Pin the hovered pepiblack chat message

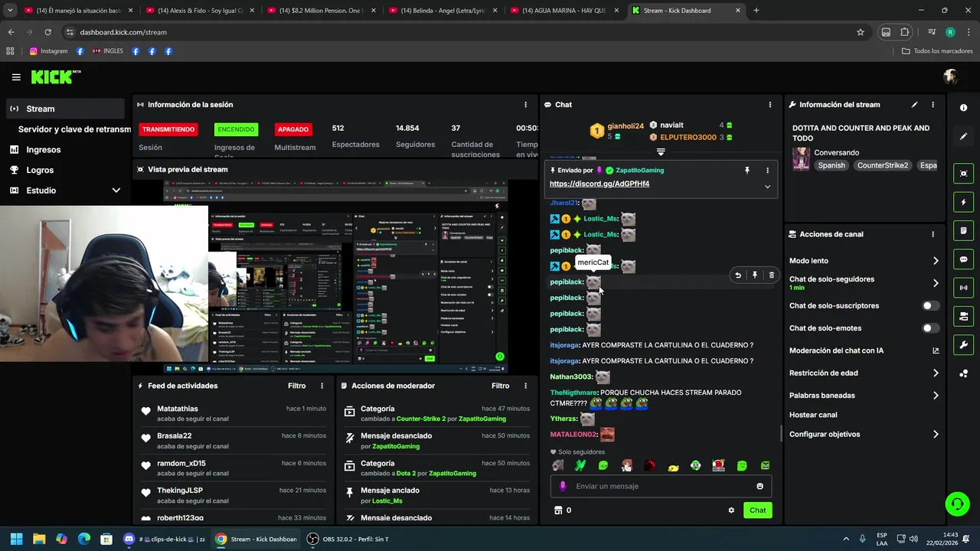point(755,275)
